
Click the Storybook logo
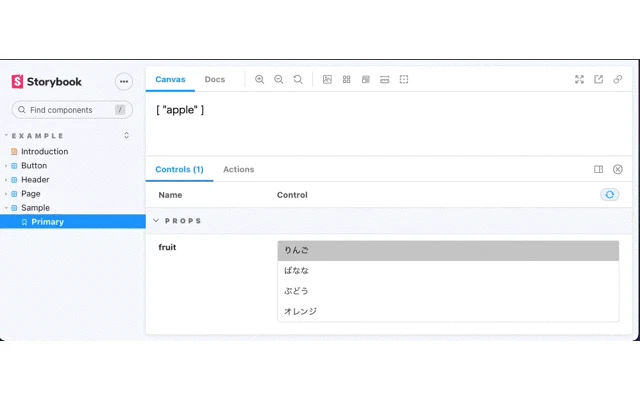(x=47, y=82)
